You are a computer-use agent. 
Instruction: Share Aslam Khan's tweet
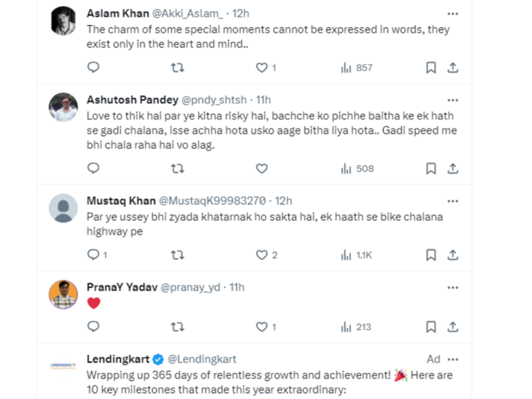(453, 68)
